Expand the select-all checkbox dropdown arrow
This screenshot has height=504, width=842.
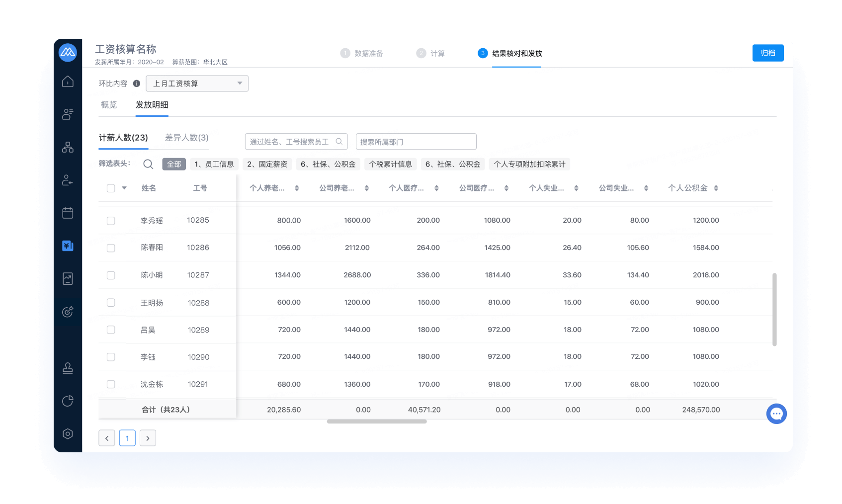[x=124, y=188]
